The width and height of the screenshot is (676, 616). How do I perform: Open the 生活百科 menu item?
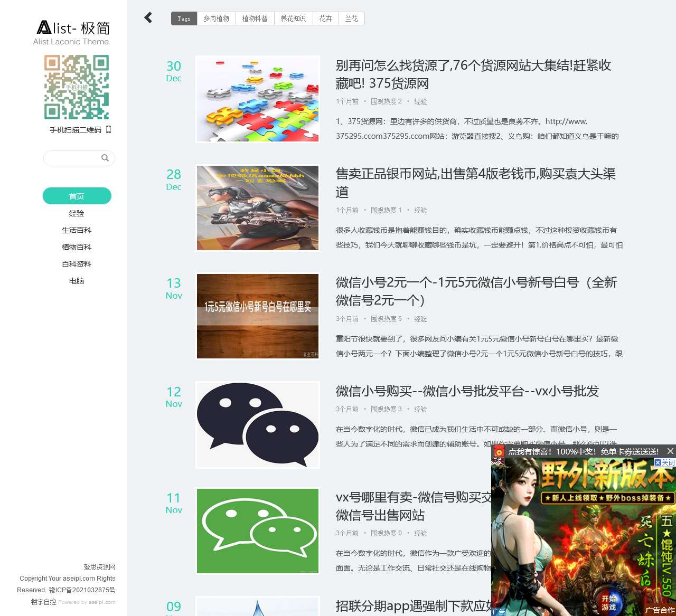pyautogui.click(x=77, y=230)
